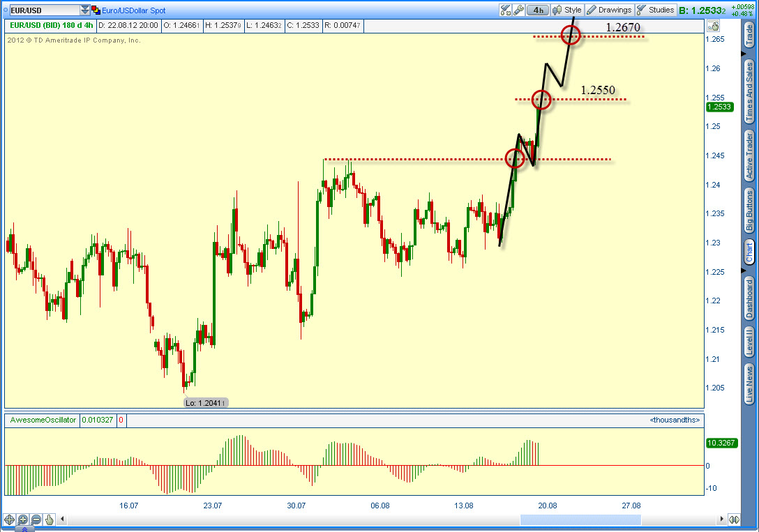Image resolution: width=759 pixels, height=532 pixels.
Task: Open the Big Buttons side tab
Action: click(749, 211)
